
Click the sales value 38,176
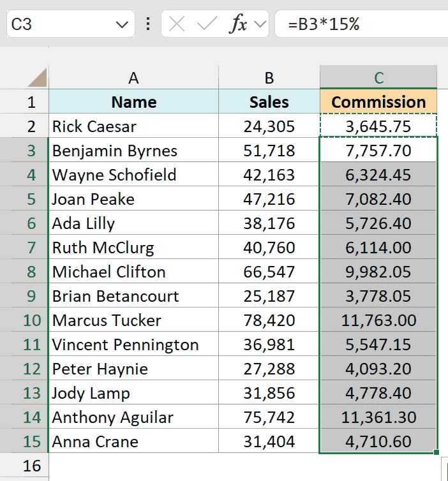(x=269, y=223)
